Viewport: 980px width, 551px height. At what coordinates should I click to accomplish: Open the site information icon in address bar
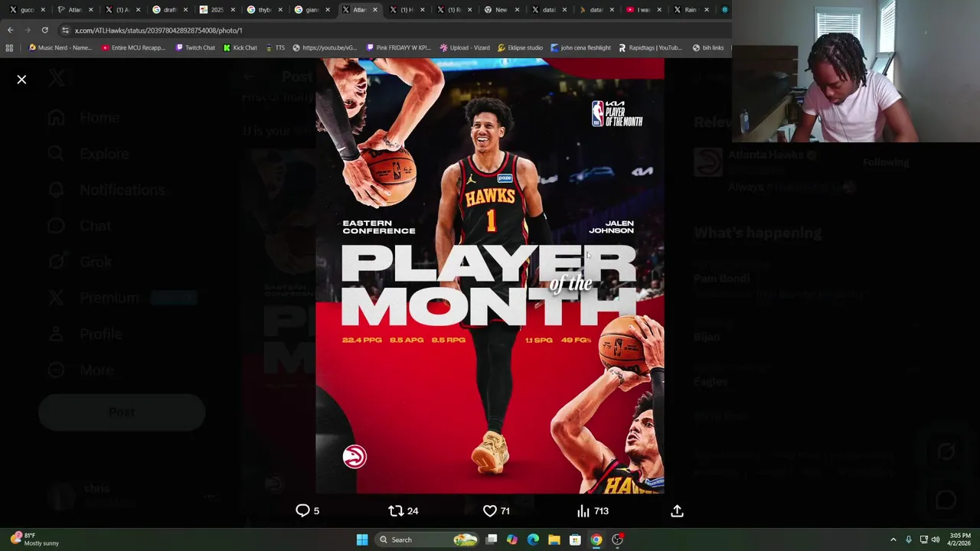pos(66,30)
